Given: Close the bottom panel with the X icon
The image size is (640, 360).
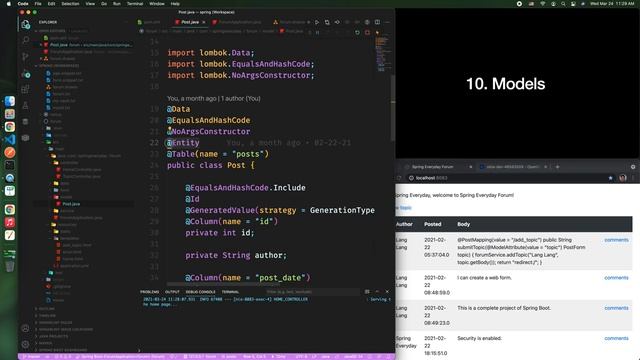Looking at the screenshot, I should [x=387, y=291].
